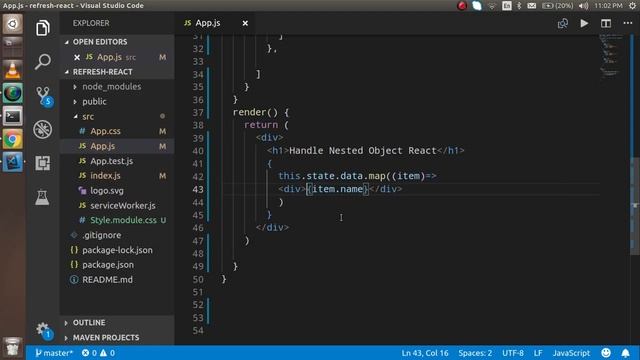Close App.js in Open Editors list
640x360 pixels.
coord(77,57)
